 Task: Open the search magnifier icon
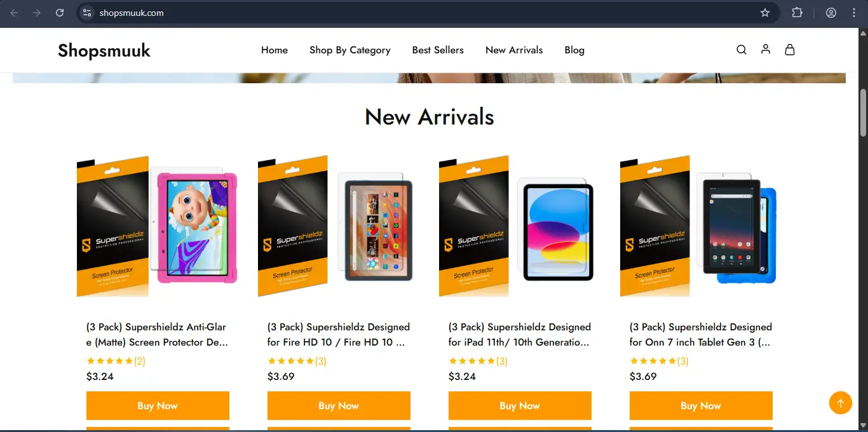click(x=742, y=50)
